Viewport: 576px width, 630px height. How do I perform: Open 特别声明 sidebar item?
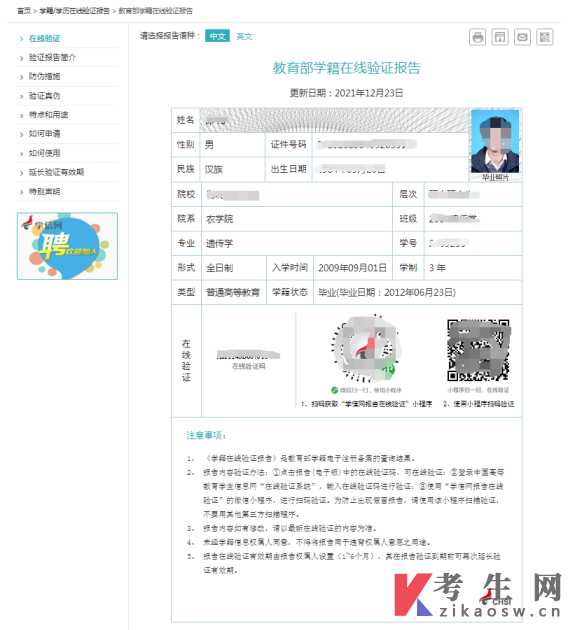coord(45,192)
